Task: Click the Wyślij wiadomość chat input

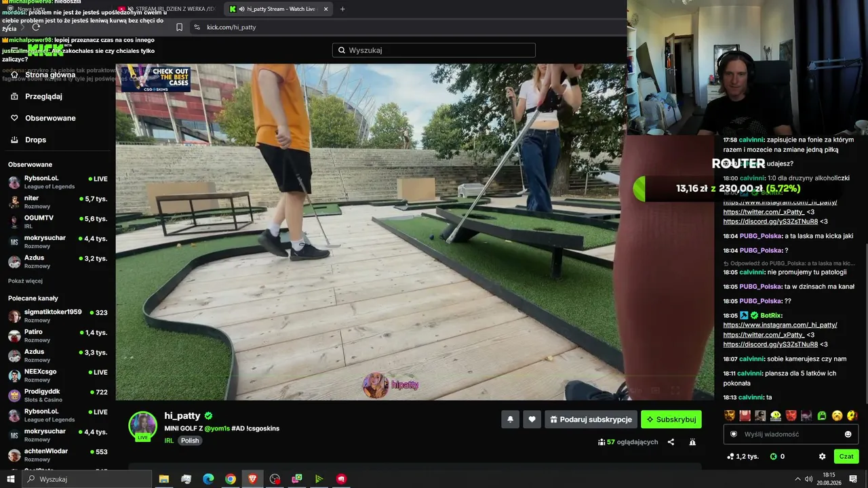Action: click(791, 434)
